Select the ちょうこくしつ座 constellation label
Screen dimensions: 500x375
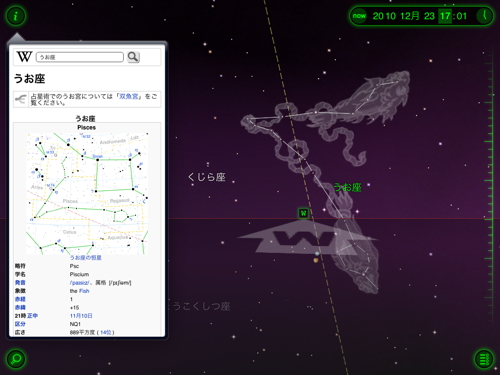pyautogui.click(x=199, y=306)
